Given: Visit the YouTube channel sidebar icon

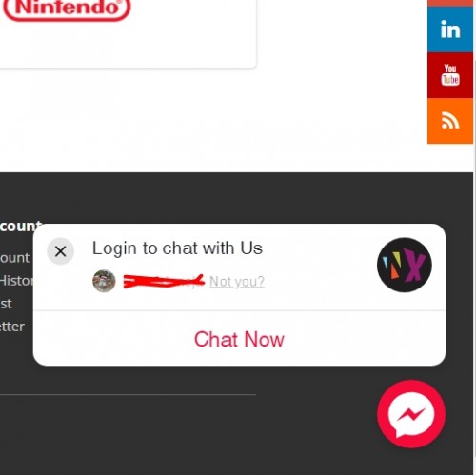Looking at the screenshot, I should coord(450,75).
